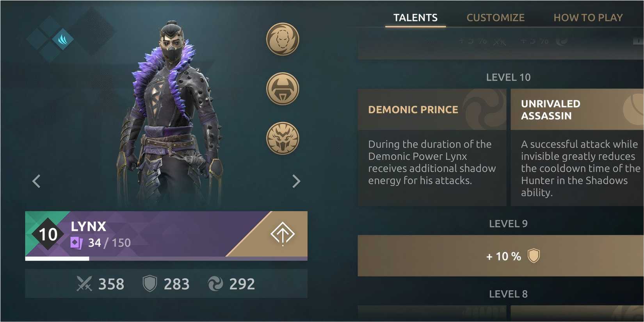644x322 pixels.
Task: Tap the swirl shadow energy stat icon
Action: [215, 284]
